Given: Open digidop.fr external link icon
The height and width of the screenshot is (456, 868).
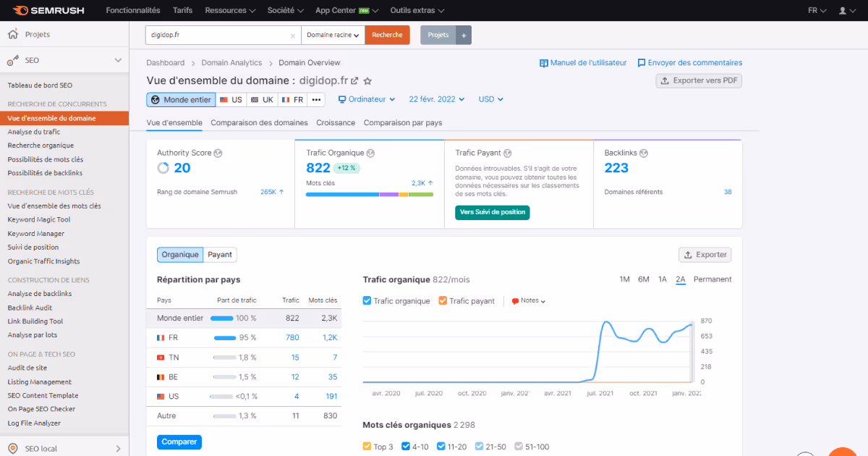Looking at the screenshot, I should tap(354, 81).
